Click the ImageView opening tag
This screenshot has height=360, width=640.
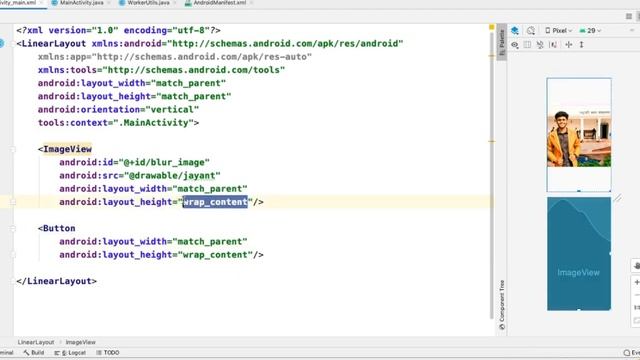click(x=65, y=149)
